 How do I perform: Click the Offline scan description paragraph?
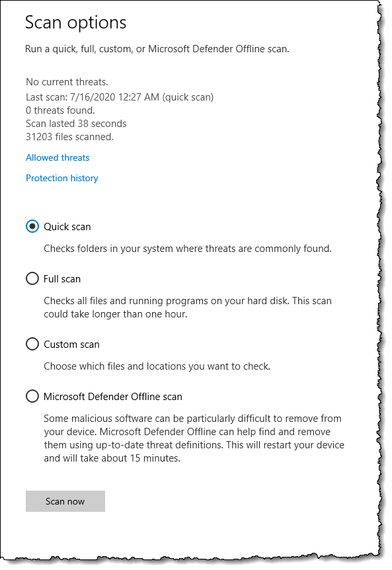click(194, 438)
